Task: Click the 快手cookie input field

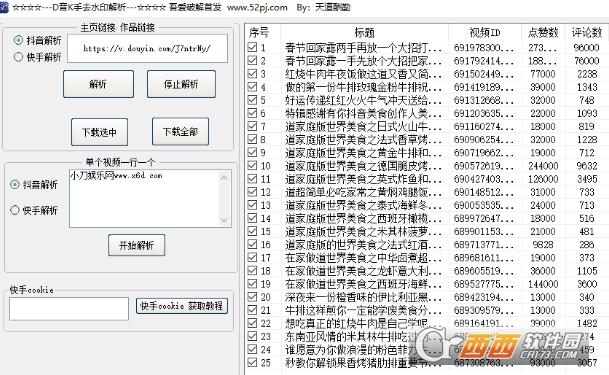Action: click(x=69, y=309)
